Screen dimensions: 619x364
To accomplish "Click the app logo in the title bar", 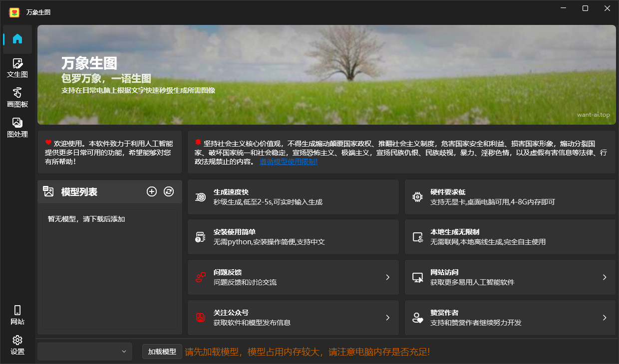I will (14, 8).
